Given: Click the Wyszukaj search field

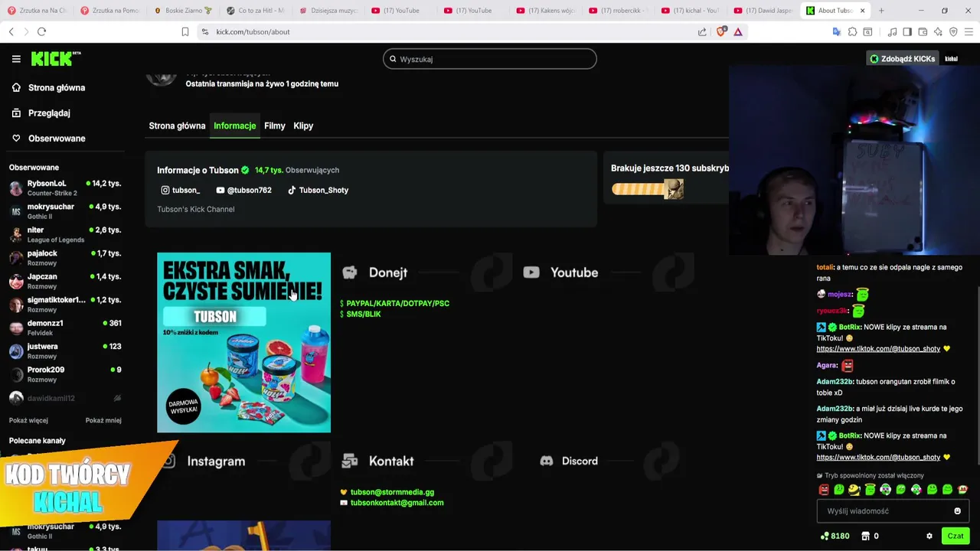Looking at the screenshot, I should [490, 59].
